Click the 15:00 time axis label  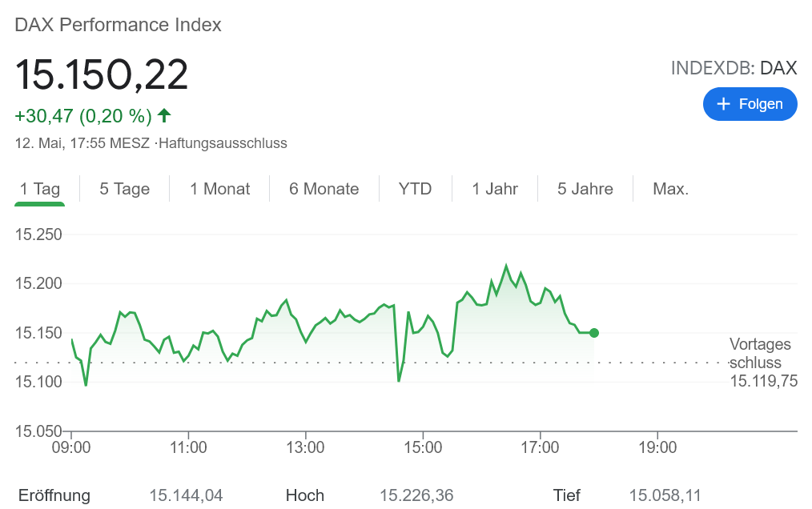pyautogui.click(x=424, y=447)
